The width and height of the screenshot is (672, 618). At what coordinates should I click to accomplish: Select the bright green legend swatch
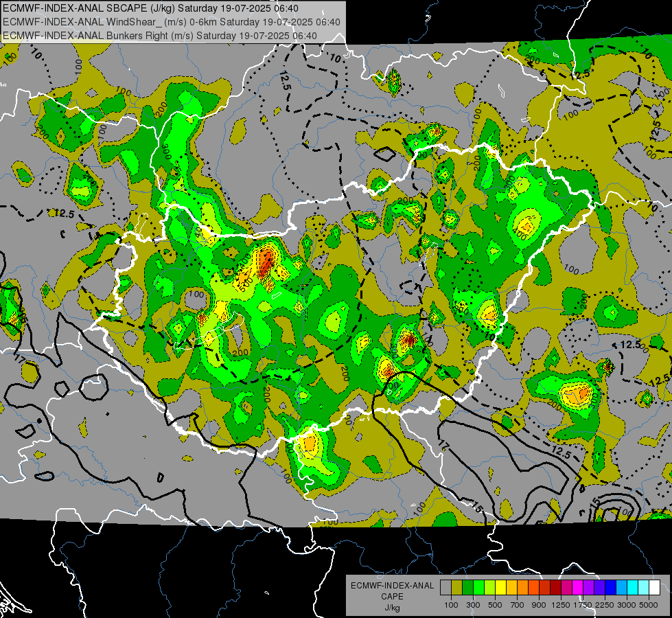click(x=478, y=587)
